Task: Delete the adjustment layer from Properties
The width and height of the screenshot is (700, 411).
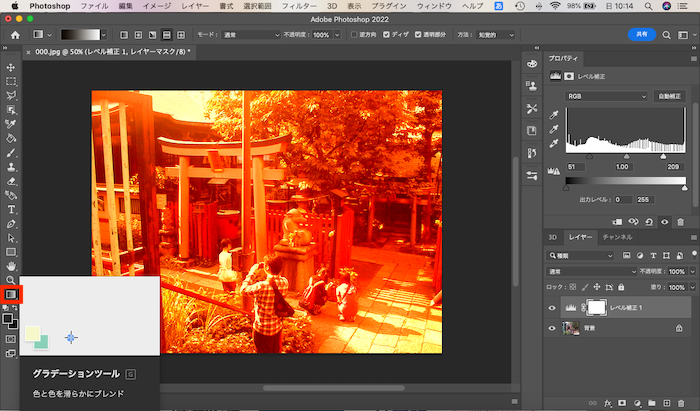Action: 680,222
